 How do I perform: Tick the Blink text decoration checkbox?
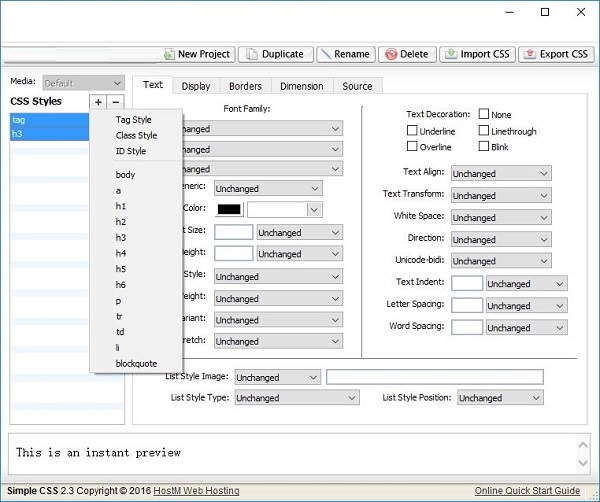(484, 146)
